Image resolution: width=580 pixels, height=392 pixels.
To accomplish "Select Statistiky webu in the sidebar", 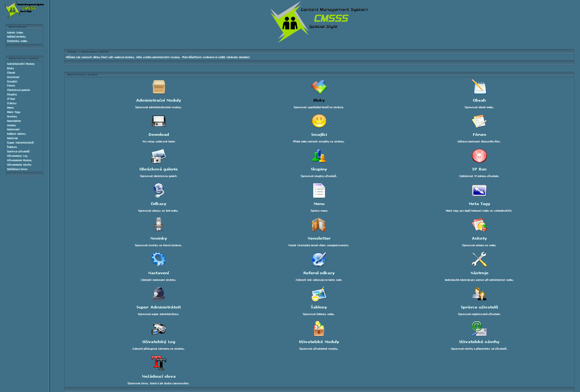I will (x=17, y=41).
